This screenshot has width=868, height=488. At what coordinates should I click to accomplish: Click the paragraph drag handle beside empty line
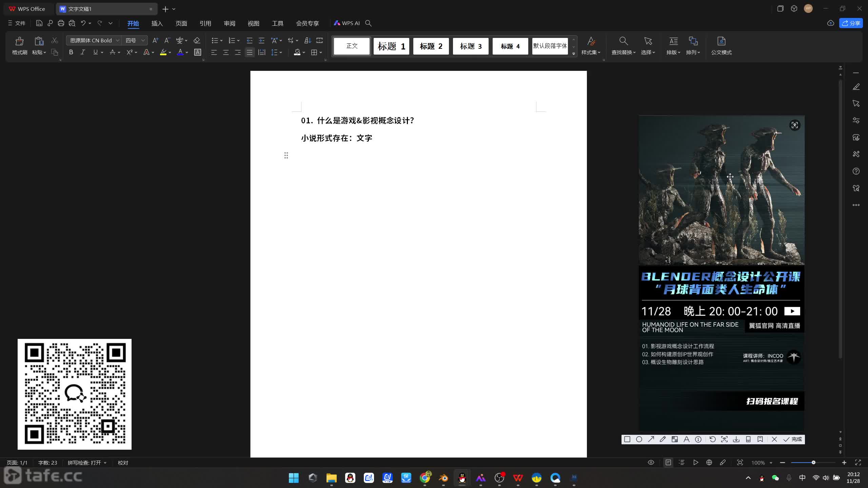pyautogui.click(x=286, y=156)
